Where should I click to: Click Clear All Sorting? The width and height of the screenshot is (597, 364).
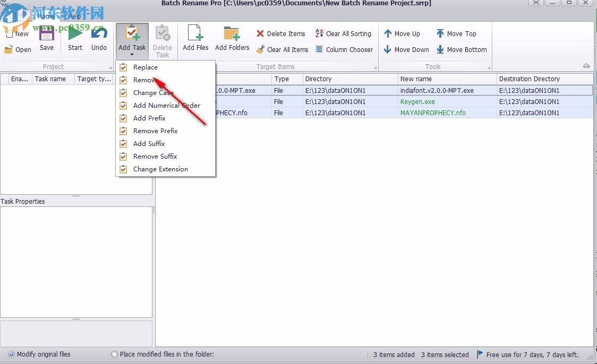tap(344, 33)
